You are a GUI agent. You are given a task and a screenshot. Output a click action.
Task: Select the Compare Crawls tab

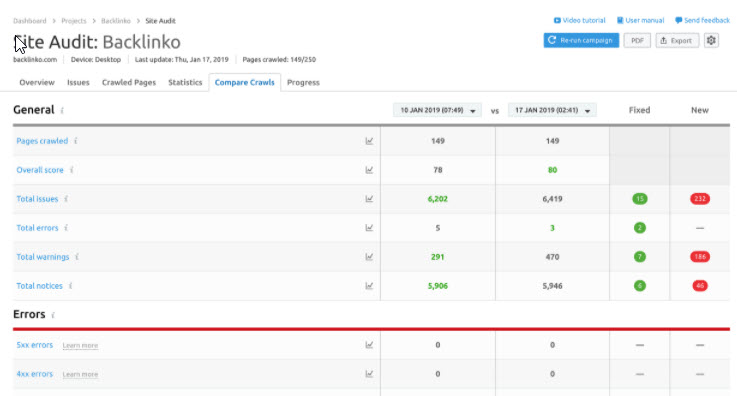coord(244,83)
